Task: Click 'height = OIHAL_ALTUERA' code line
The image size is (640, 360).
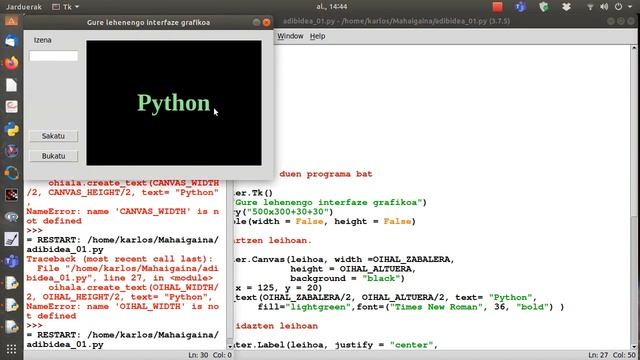Action: [351, 269]
